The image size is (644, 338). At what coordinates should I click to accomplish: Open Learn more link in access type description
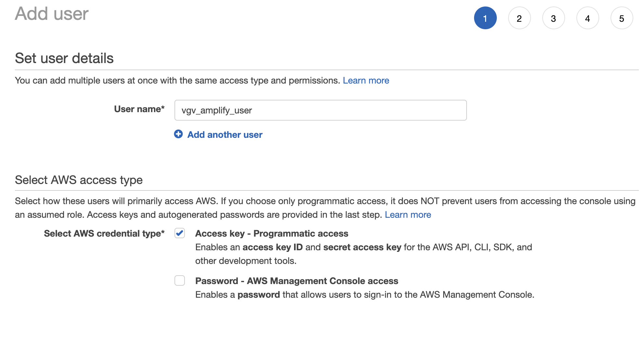tap(408, 214)
